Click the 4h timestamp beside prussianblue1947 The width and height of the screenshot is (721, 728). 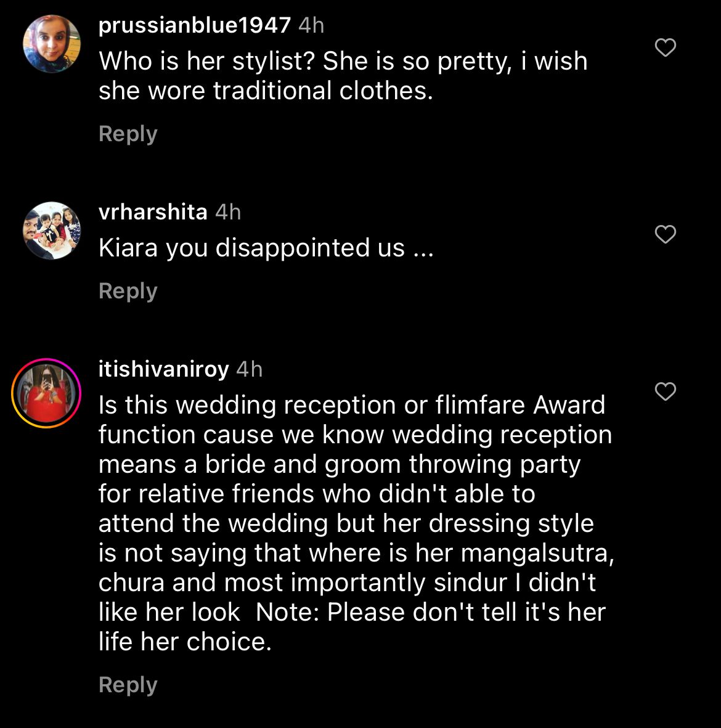[311, 25]
